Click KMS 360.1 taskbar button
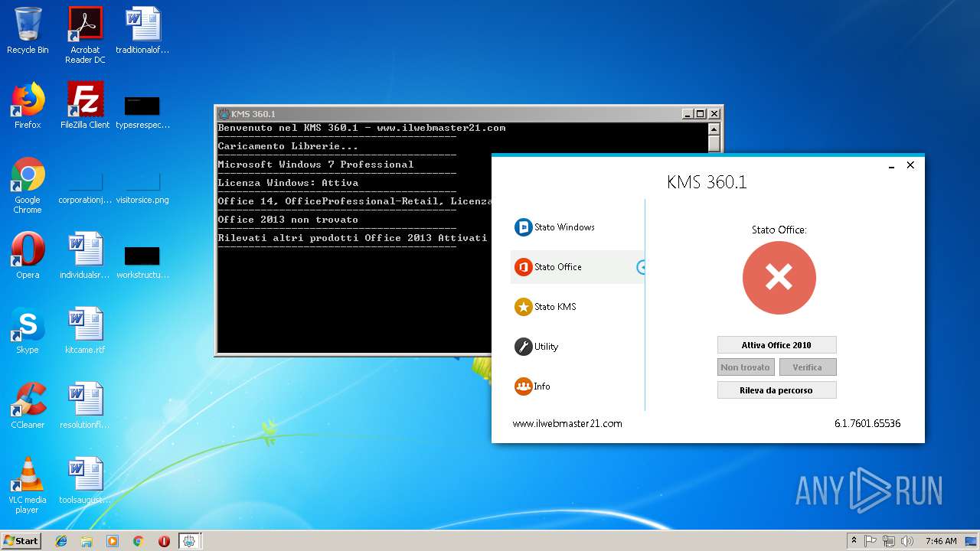 pyautogui.click(x=189, y=540)
